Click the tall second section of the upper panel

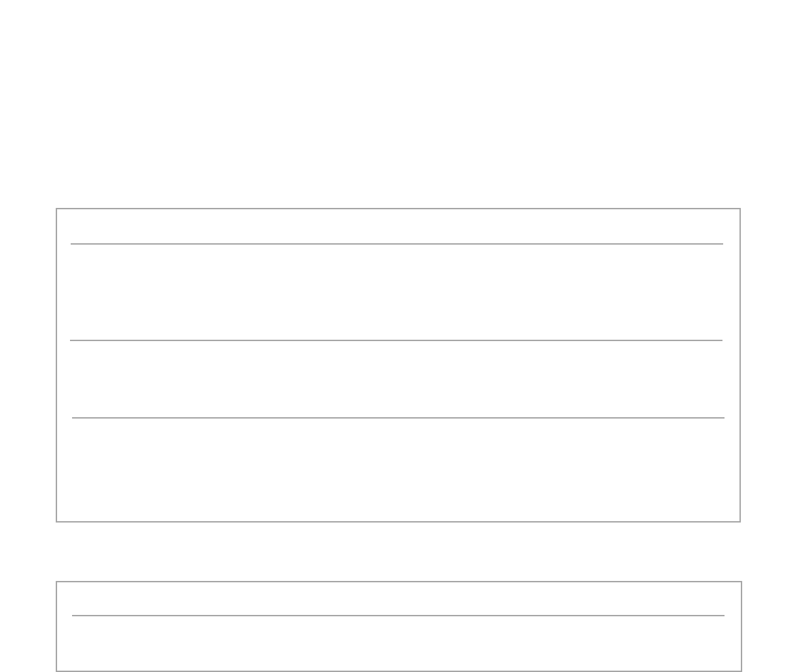point(397,292)
